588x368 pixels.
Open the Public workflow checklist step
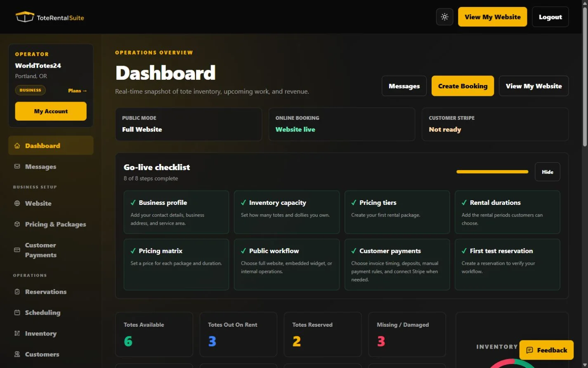[x=287, y=265]
